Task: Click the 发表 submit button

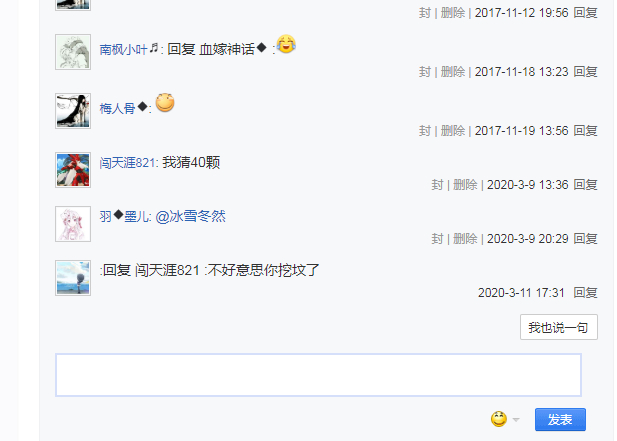Action: pos(560,419)
